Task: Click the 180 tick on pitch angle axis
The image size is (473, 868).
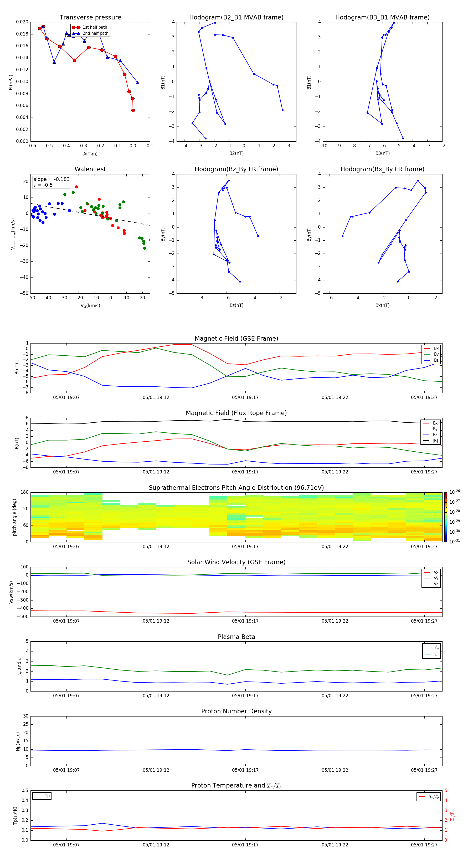Action: tap(25, 492)
